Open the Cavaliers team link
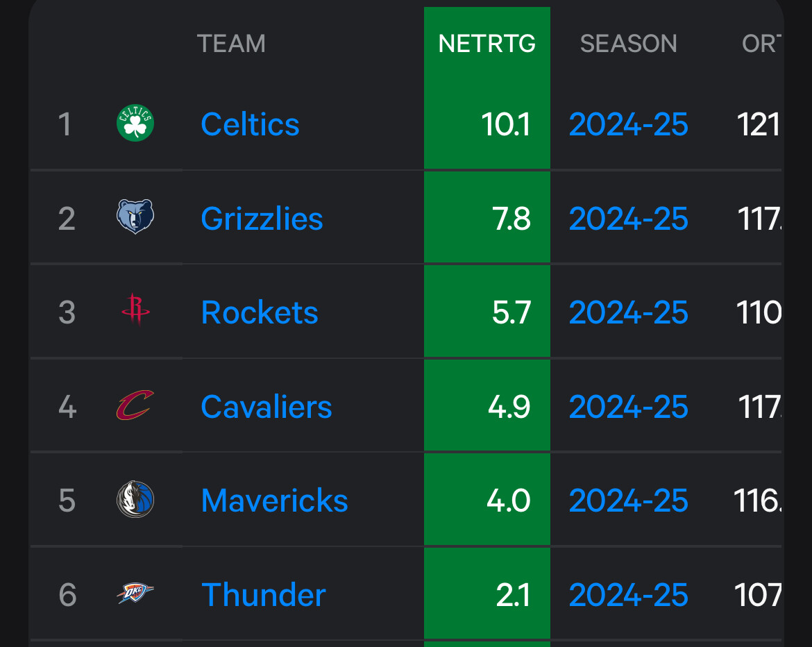This screenshot has width=812, height=647. pyautogui.click(x=267, y=407)
